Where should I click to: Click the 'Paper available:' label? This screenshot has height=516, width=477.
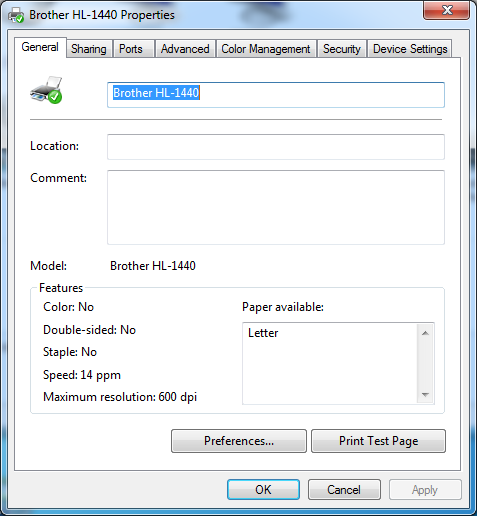[283, 307]
